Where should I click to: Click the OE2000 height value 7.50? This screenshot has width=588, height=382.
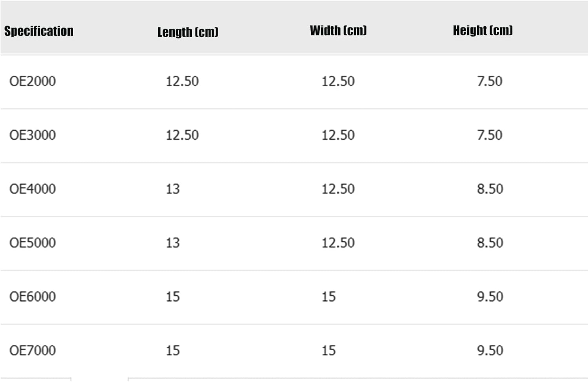(490, 81)
